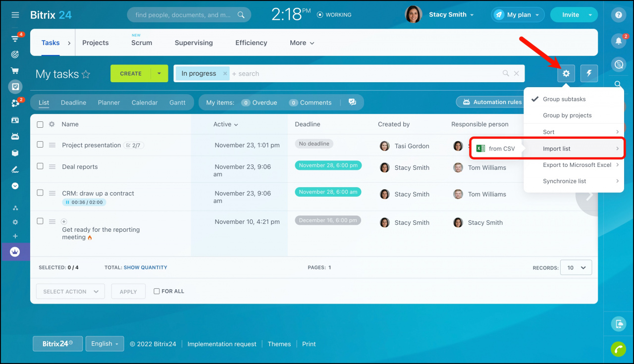The height and width of the screenshot is (364, 634).
Task: Switch to the Gantt view
Action: click(x=177, y=103)
